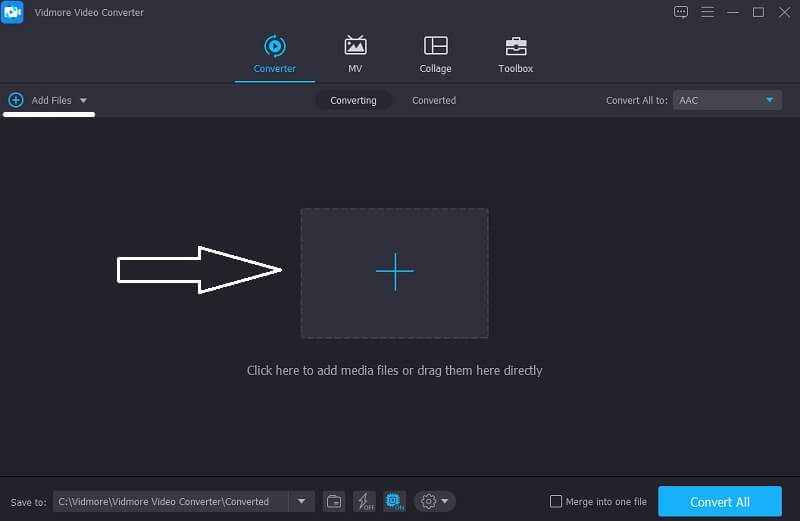Open the Convert All to AAC format dropdown
The width and height of the screenshot is (800, 521).
(726, 100)
